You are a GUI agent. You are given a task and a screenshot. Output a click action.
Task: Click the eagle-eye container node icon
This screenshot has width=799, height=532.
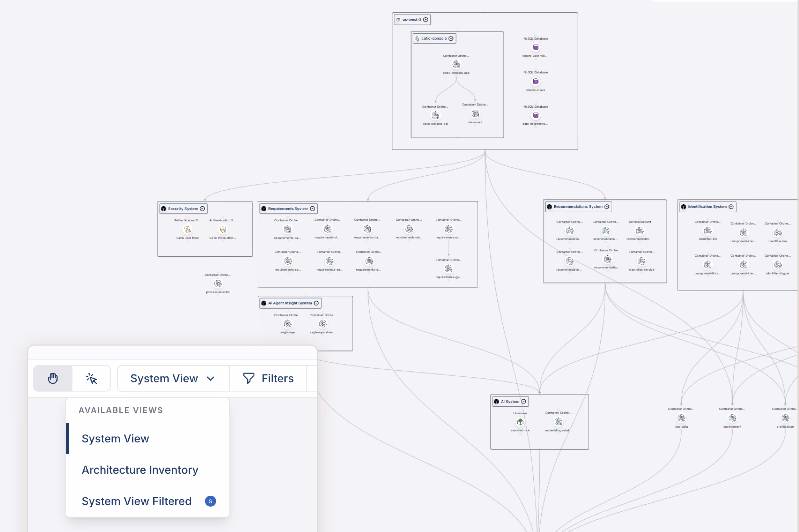(287, 324)
